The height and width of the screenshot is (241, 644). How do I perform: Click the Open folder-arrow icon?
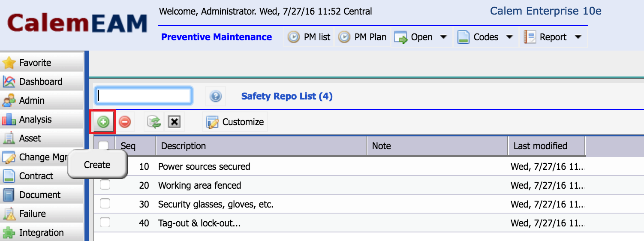pos(401,37)
